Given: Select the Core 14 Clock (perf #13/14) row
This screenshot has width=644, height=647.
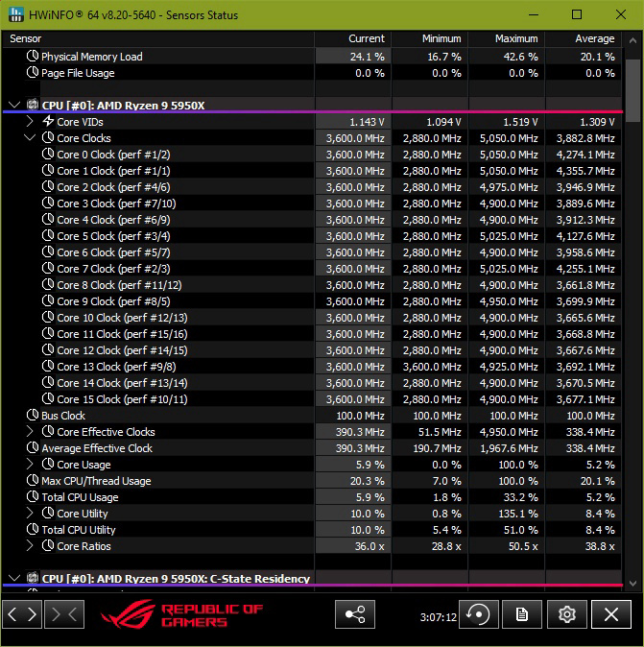Looking at the screenshot, I should click(x=312, y=383).
